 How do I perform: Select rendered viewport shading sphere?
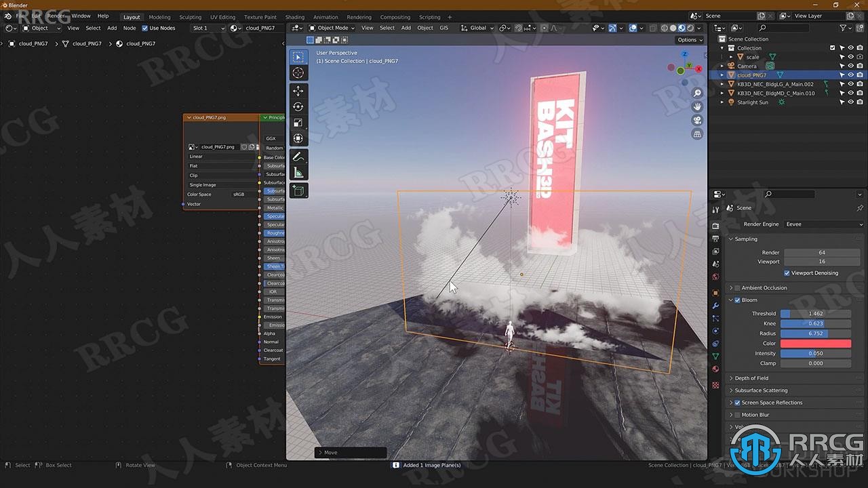[x=690, y=28]
